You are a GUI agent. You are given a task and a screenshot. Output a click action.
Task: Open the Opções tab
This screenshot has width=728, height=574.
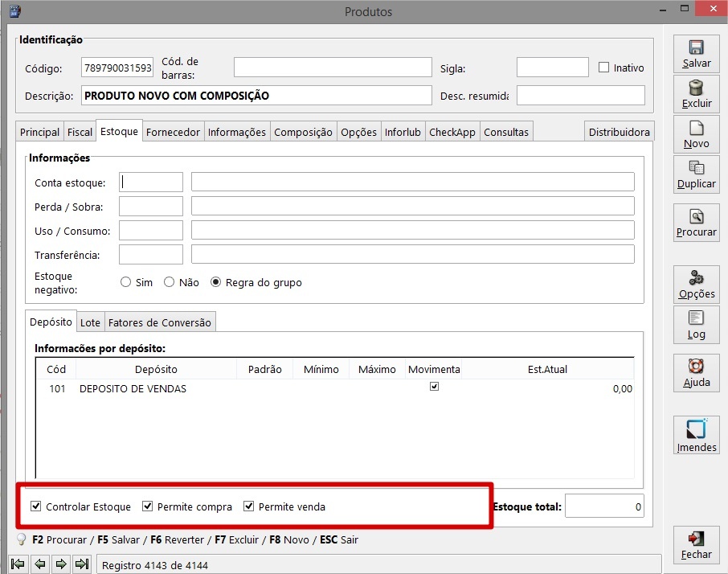point(358,132)
